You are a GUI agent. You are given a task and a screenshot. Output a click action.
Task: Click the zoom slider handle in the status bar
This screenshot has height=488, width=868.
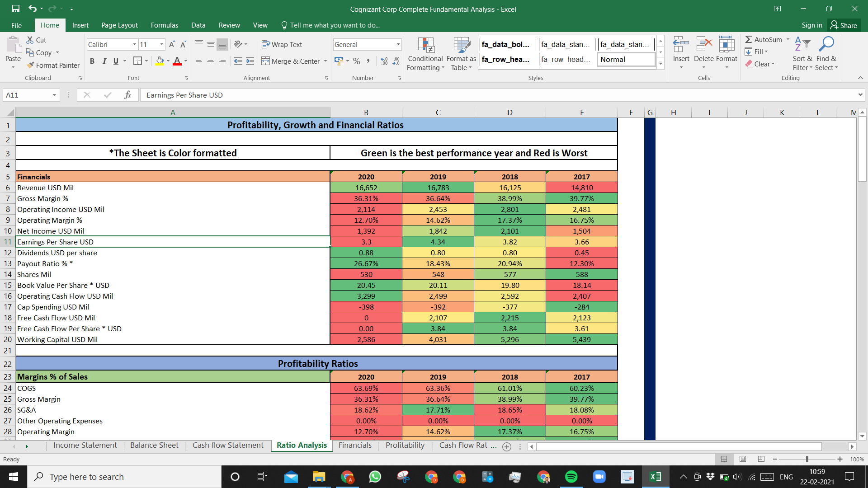point(807,459)
